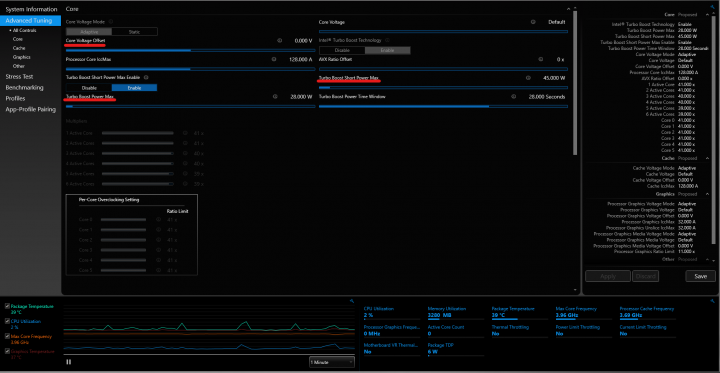Viewport: 720px width, 373px height.
Task: Click the Discard button
Action: [x=645, y=276]
